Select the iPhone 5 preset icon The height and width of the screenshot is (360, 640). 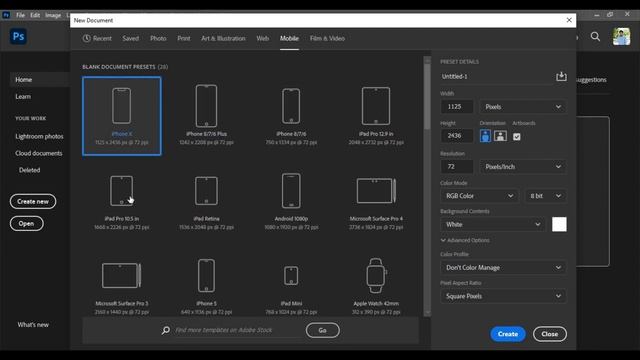coord(206,276)
